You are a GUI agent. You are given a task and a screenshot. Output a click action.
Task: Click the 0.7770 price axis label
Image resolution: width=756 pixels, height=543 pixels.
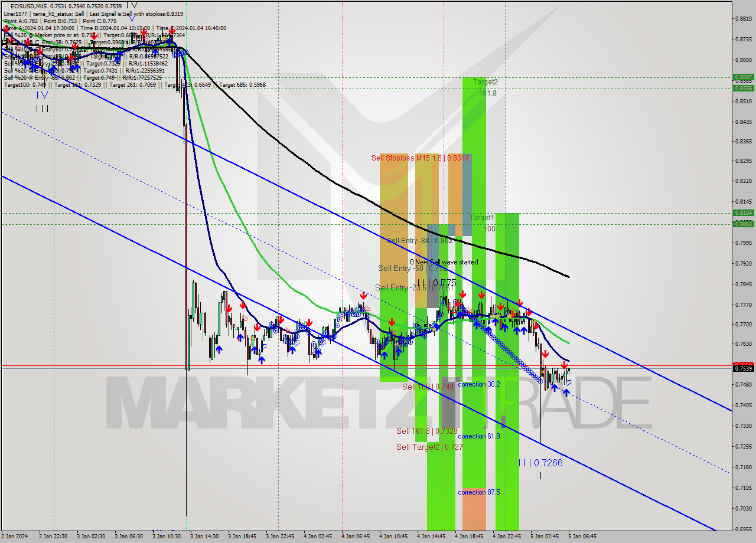tap(743, 305)
